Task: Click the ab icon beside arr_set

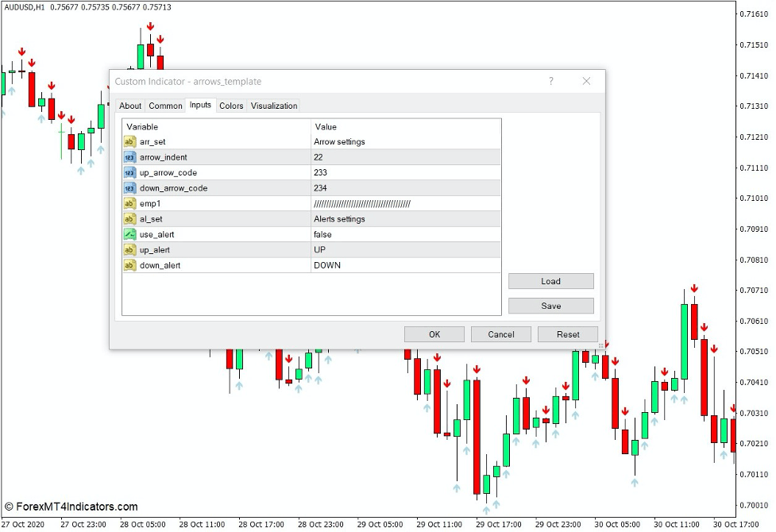Action: 129,141
